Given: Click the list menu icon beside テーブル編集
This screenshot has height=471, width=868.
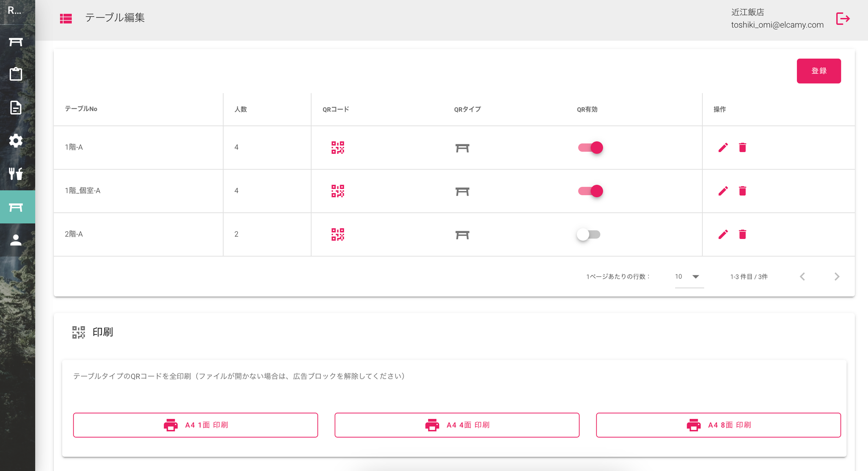Looking at the screenshot, I should [66, 18].
